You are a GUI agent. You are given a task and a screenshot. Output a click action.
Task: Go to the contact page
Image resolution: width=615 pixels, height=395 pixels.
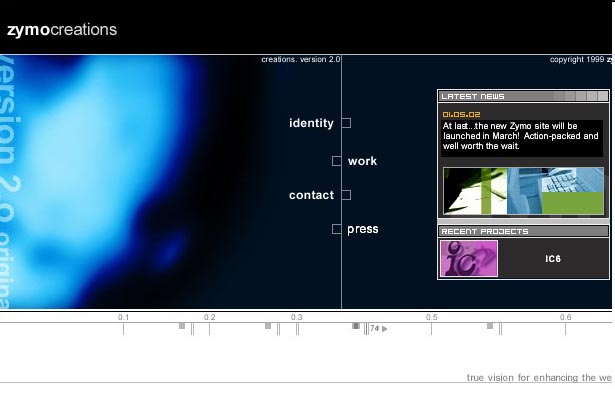pyautogui.click(x=311, y=195)
